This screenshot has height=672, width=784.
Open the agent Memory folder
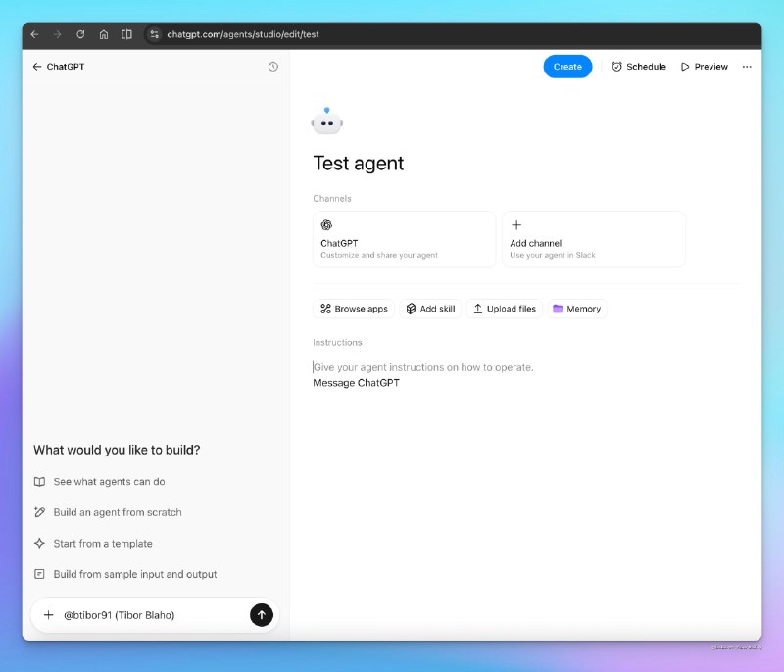577,309
